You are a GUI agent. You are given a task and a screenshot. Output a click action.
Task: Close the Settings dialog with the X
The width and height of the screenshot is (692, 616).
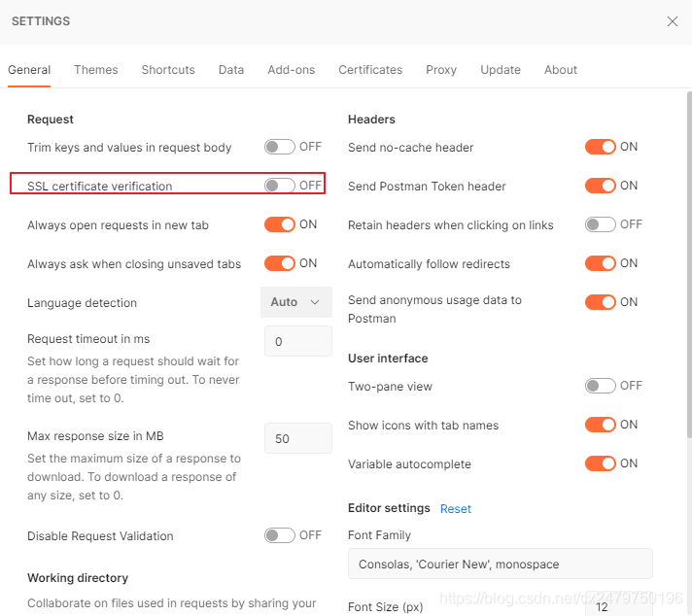672,21
